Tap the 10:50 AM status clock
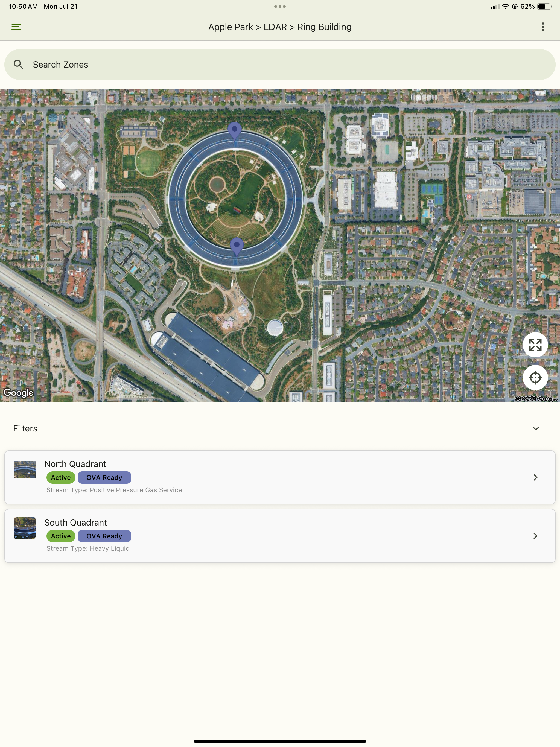Viewport: 560px width, 747px height. (23, 6)
